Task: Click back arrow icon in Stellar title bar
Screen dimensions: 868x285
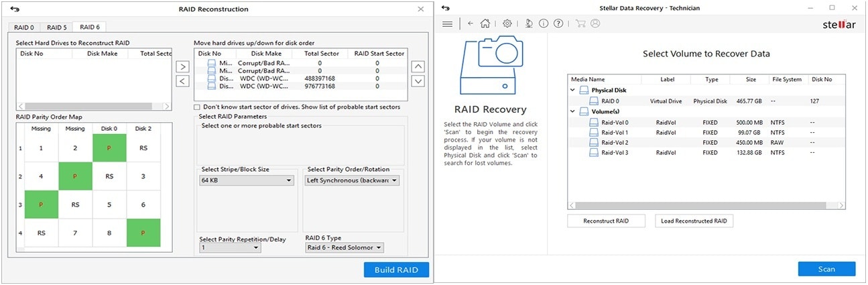Action: pos(446,7)
